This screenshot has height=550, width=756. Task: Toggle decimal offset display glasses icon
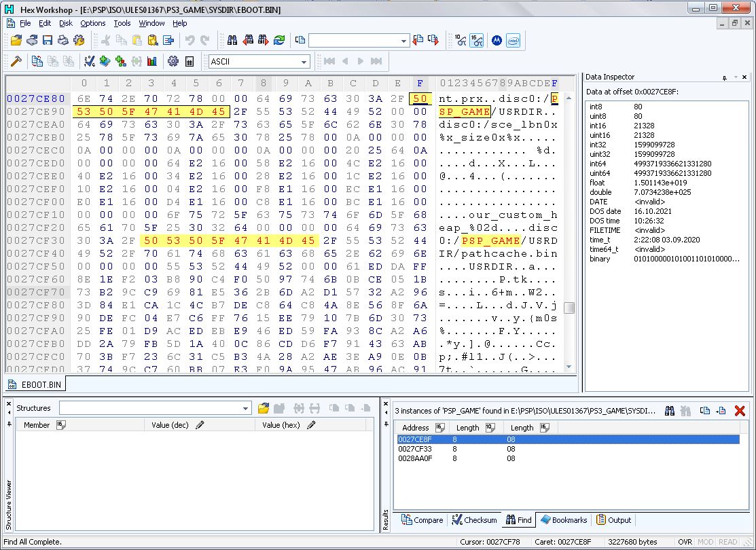tap(461, 41)
